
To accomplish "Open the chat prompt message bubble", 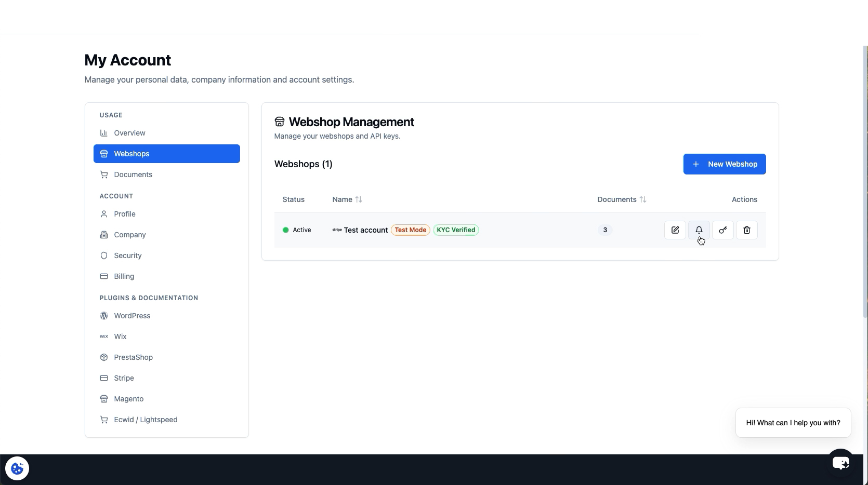I will 793,423.
